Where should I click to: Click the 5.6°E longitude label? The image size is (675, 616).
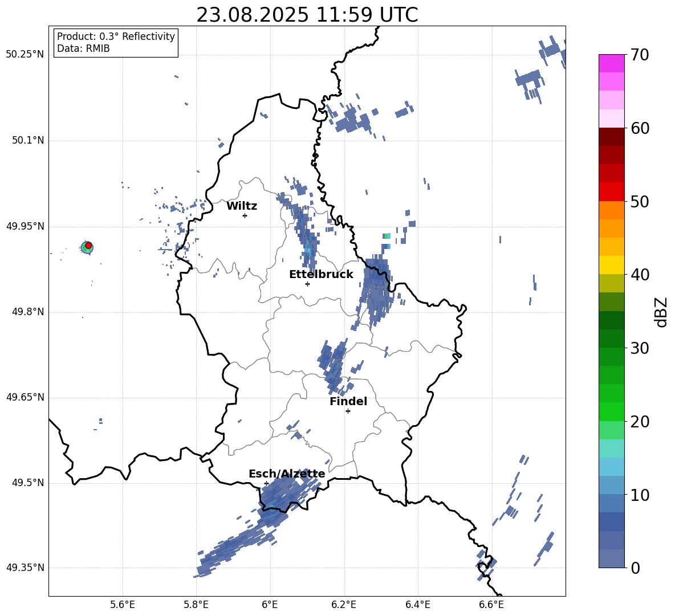tap(123, 605)
